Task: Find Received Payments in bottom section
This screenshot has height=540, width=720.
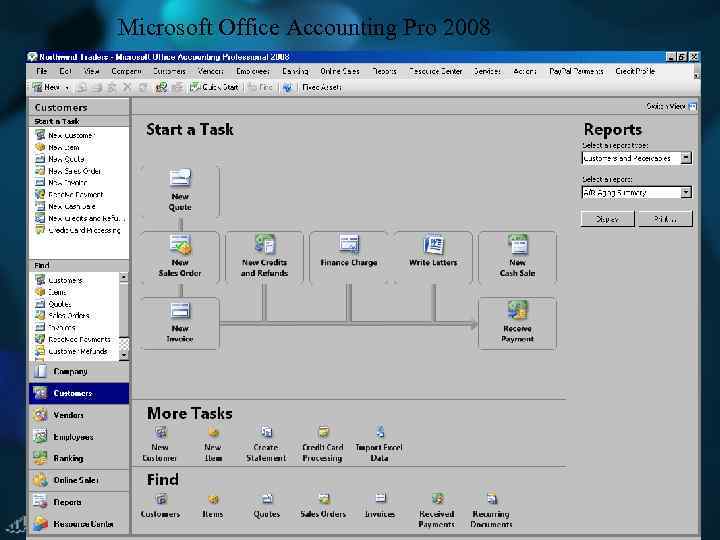Action: [x=437, y=510]
